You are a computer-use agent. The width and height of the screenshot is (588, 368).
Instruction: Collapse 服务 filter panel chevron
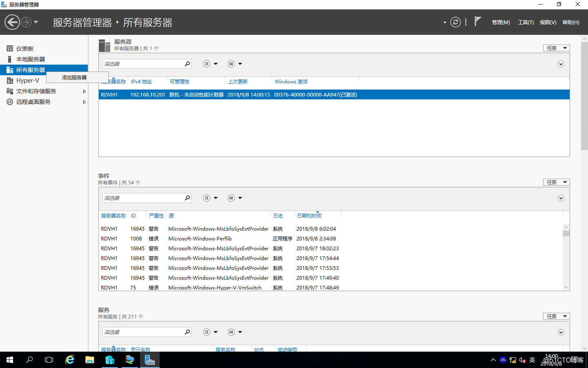[561, 332]
